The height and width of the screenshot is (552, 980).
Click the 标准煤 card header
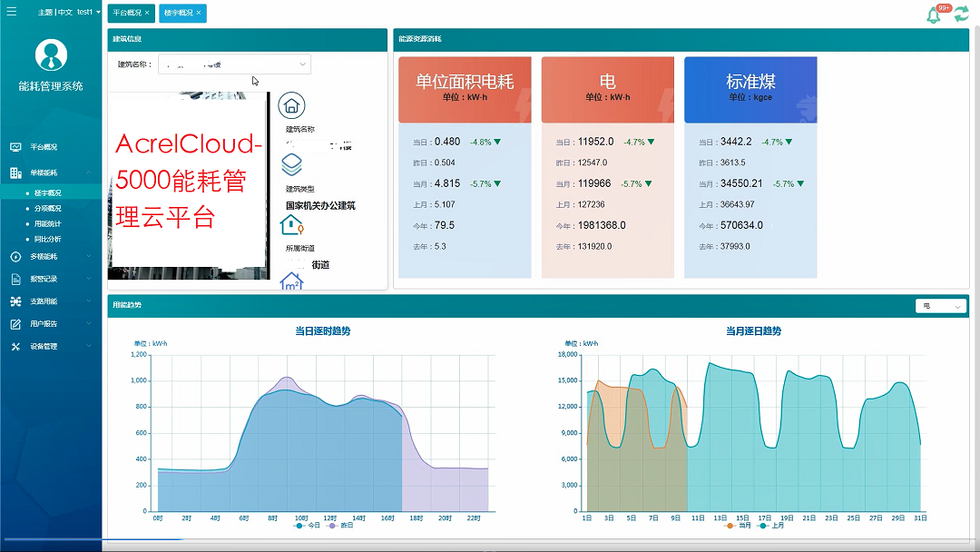(x=750, y=89)
